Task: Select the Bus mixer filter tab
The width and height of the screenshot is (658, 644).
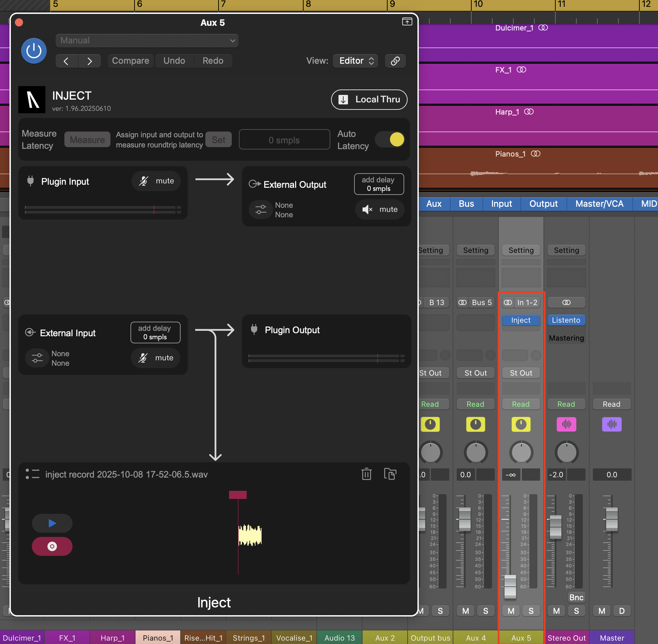Action: [466, 204]
